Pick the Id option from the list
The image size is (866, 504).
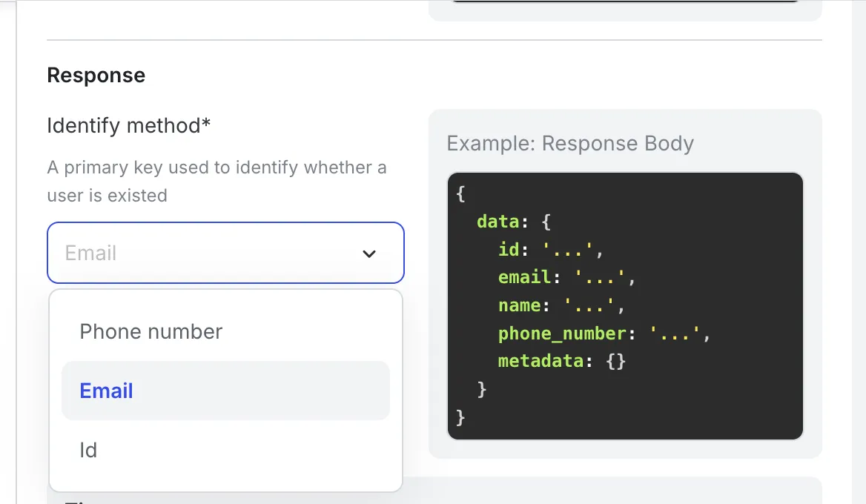pyautogui.click(x=88, y=450)
